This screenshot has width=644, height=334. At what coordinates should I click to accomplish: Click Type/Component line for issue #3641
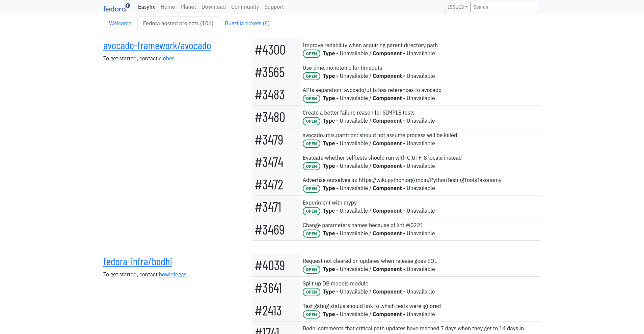click(x=379, y=292)
